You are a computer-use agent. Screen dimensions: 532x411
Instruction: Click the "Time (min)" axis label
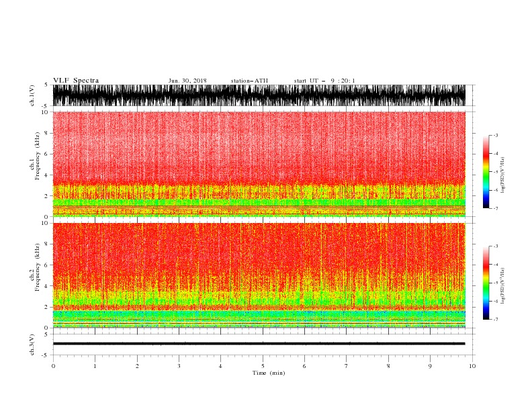click(x=269, y=373)
